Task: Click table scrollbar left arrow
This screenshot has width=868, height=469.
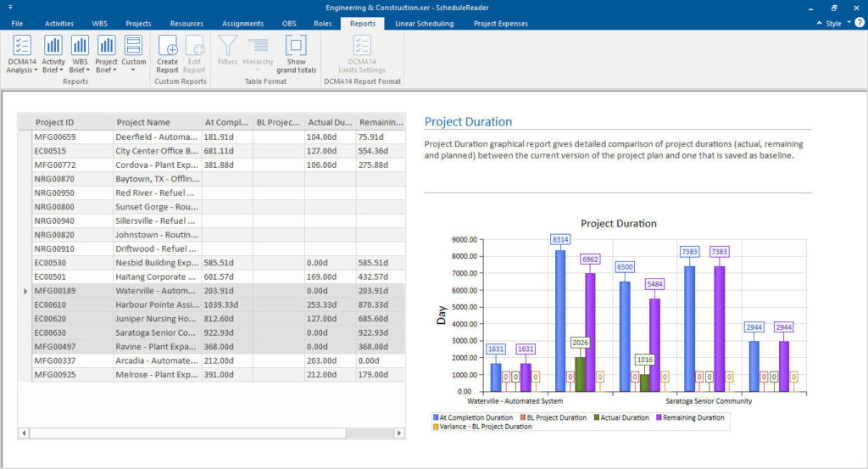Action: [24, 433]
